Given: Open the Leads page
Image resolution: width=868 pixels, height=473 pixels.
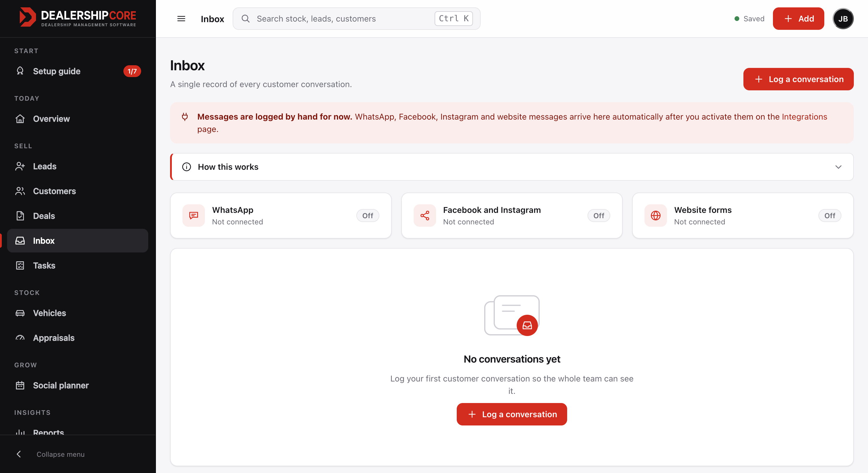Looking at the screenshot, I should click(x=77, y=166).
